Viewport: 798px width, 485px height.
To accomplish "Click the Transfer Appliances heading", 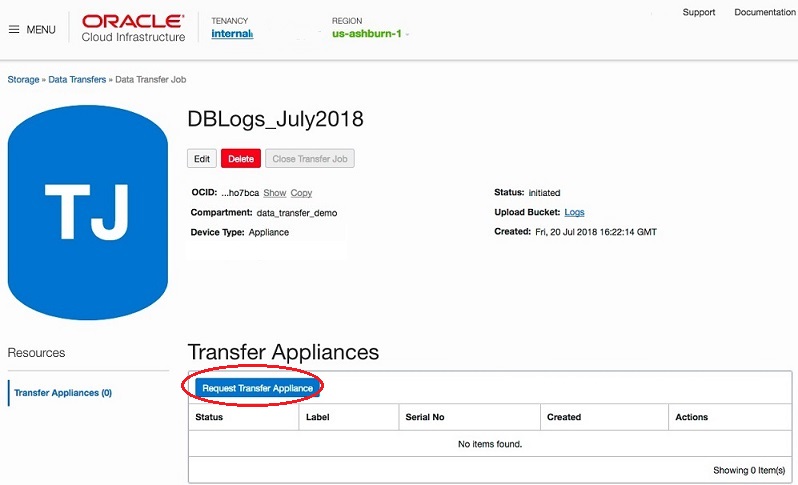I will pyautogui.click(x=283, y=352).
